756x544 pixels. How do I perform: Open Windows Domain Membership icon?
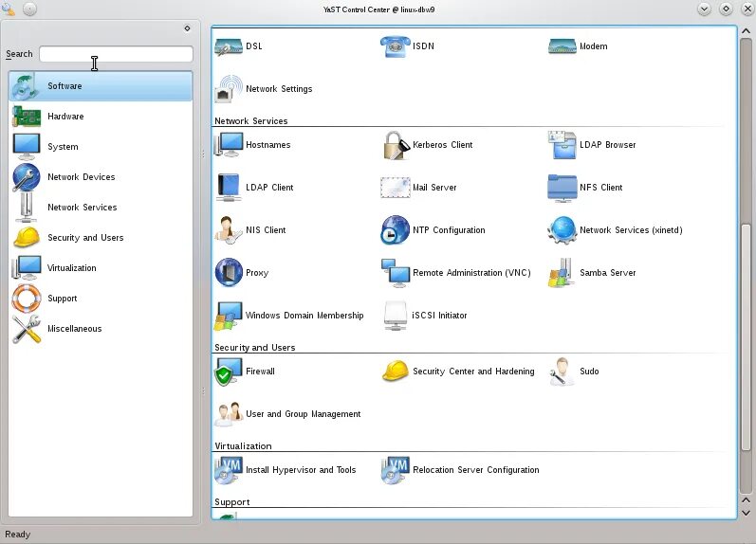tap(228, 316)
